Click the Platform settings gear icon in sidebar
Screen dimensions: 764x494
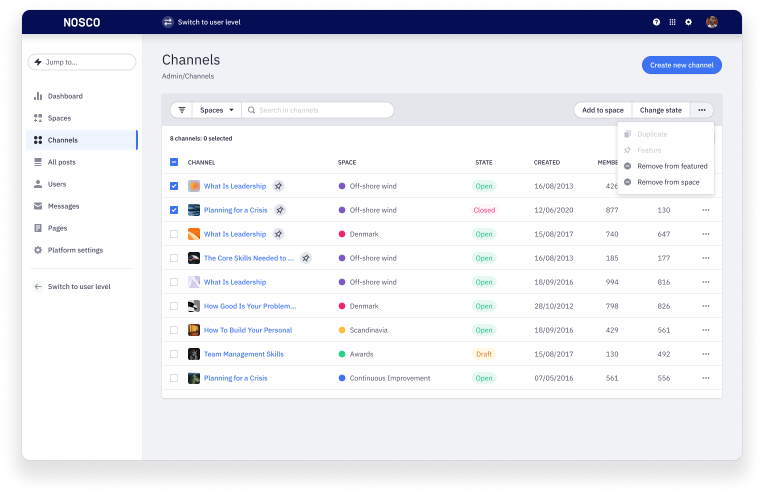[x=38, y=250]
